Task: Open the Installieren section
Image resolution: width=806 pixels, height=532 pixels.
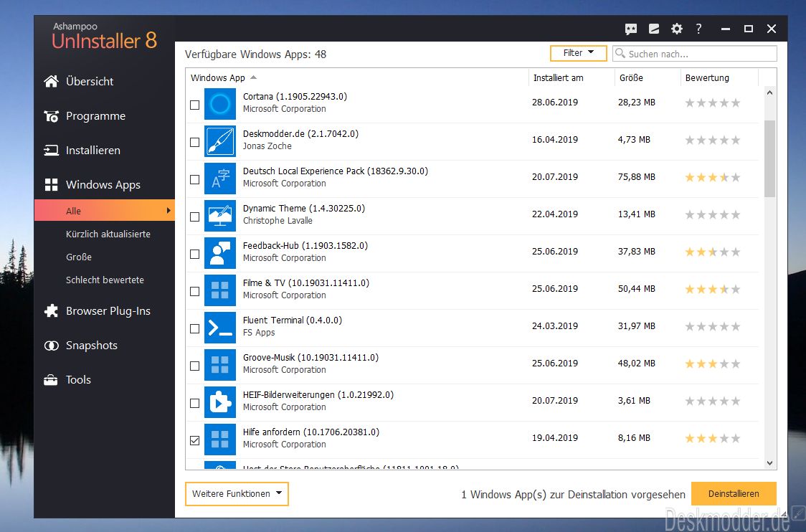Action: pyautogui.click(x=93, y=150)
